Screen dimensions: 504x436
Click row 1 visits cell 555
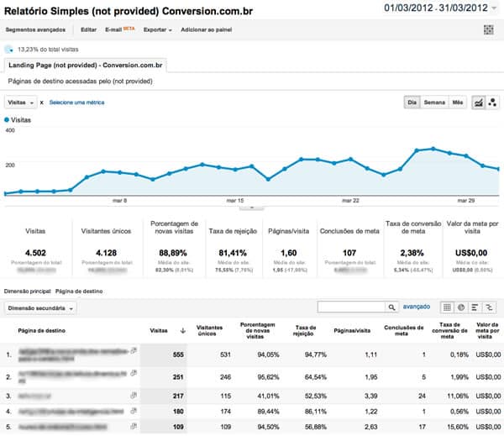click(178, 355)
